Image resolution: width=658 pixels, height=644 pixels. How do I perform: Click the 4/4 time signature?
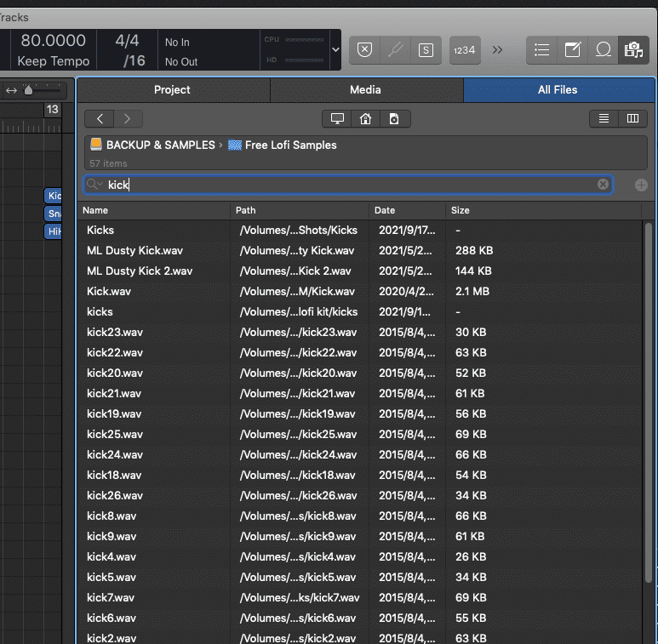[x=127, y=41]
